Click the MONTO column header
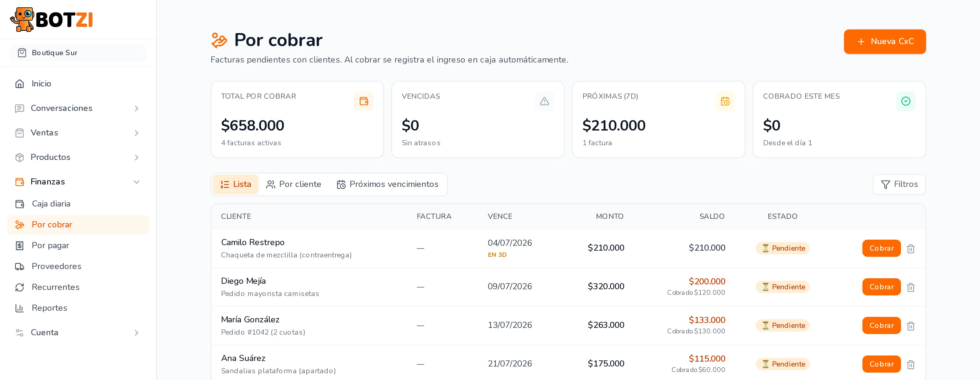980x380 pixels. (609, 216)
